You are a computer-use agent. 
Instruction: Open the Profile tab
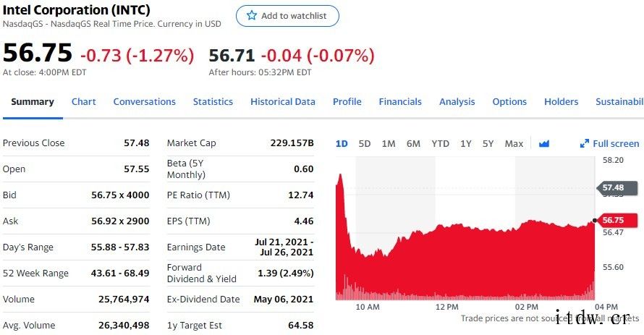pyautogui.click(x=347, y=102)
